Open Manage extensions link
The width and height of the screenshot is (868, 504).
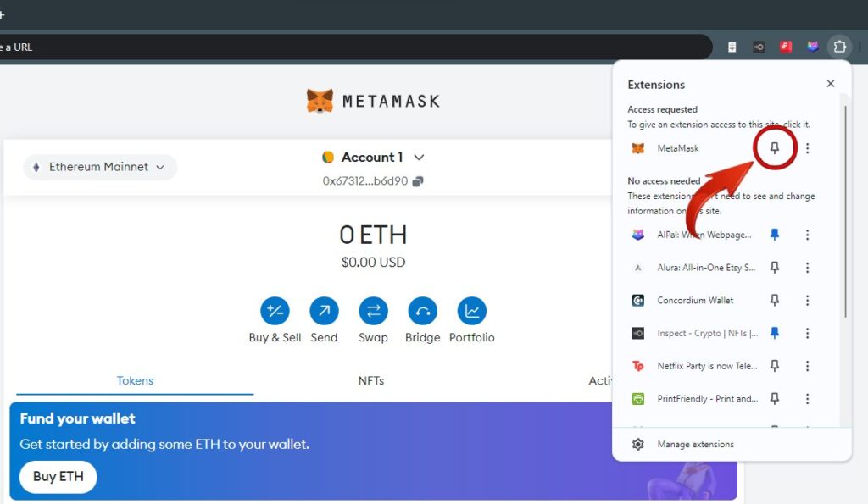(x=695, y=444)
